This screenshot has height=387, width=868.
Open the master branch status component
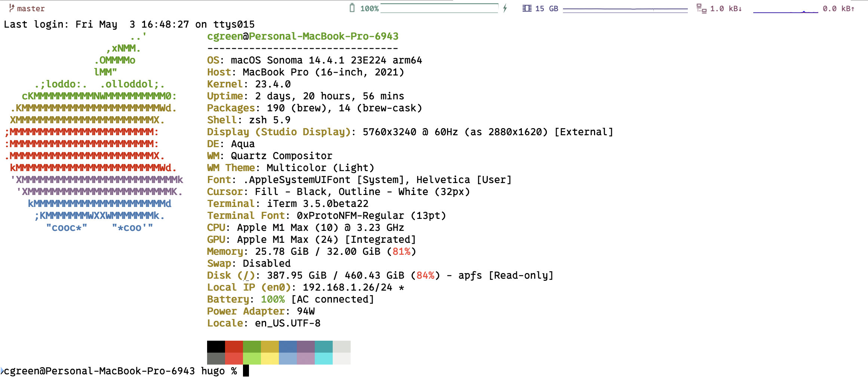pyautogui.click(x=31, y=8)
